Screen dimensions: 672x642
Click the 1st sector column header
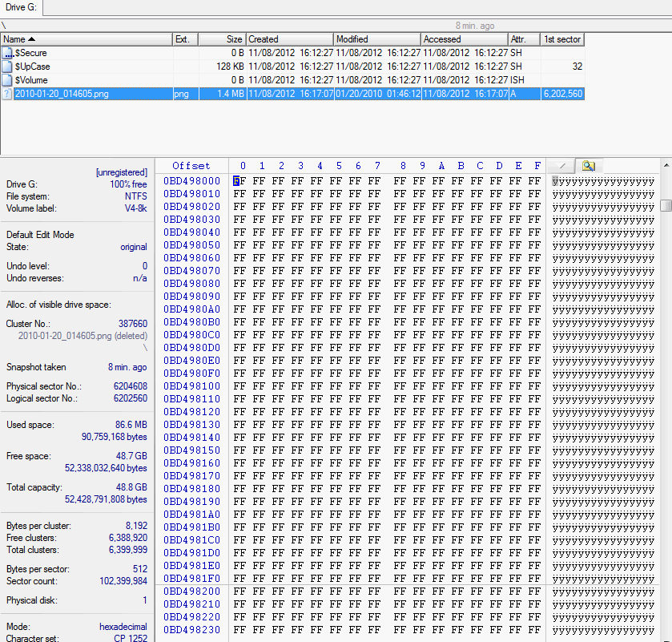tap(562, 39)
